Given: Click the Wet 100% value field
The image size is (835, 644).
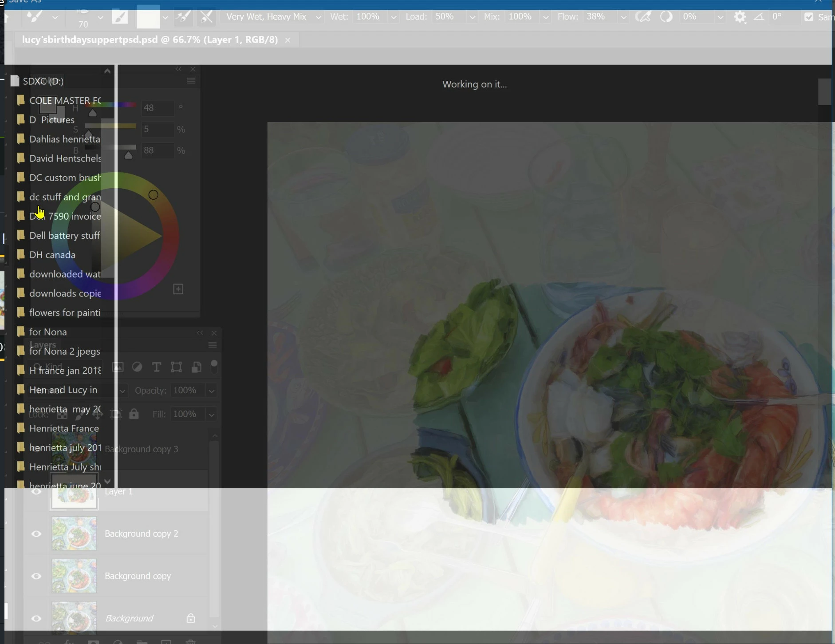Looking at the screenshot, I should pyautogui.click(x=371, y=17).
